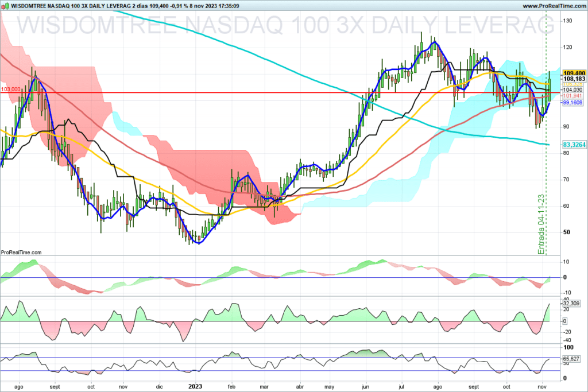Click the "jul" month label
Screen dimensions: 588x392
coord(401,387)
